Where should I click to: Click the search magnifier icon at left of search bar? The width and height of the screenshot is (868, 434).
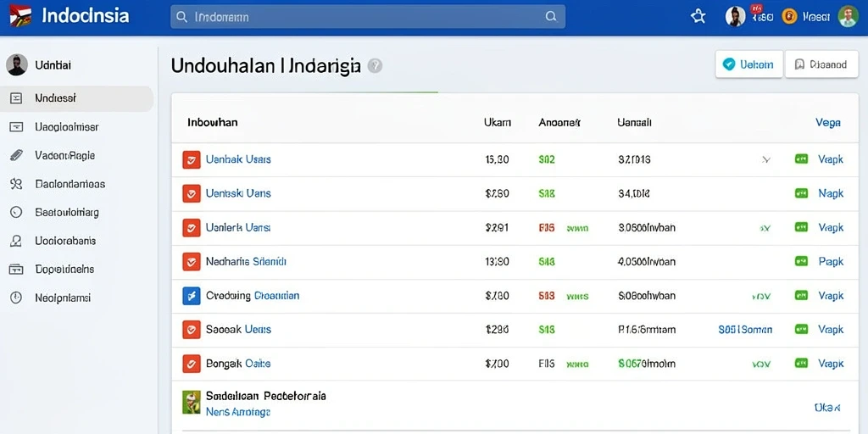tap(181, 17)
